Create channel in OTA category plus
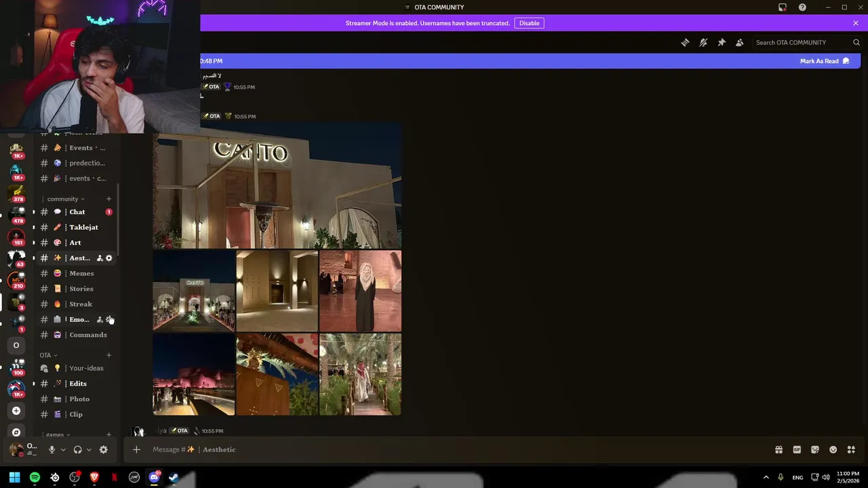 pyautogui.click(x=108, y=355)
